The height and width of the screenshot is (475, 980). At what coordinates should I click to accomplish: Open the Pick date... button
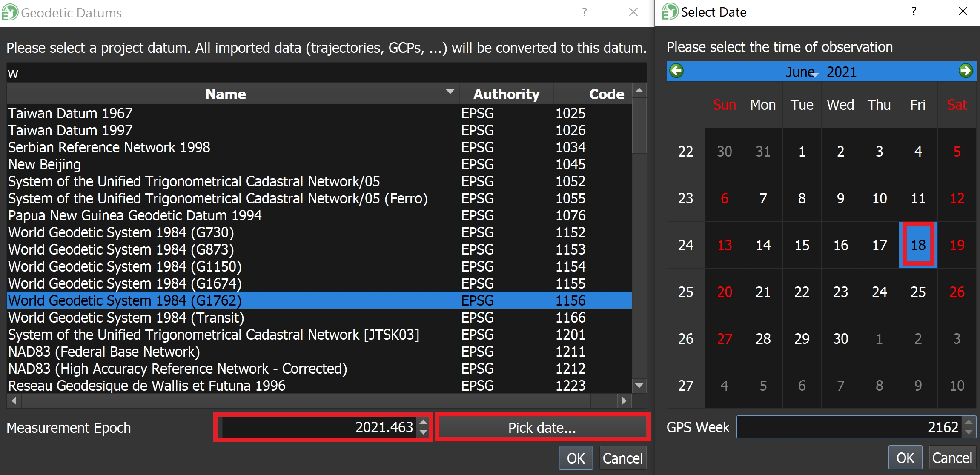542,427
